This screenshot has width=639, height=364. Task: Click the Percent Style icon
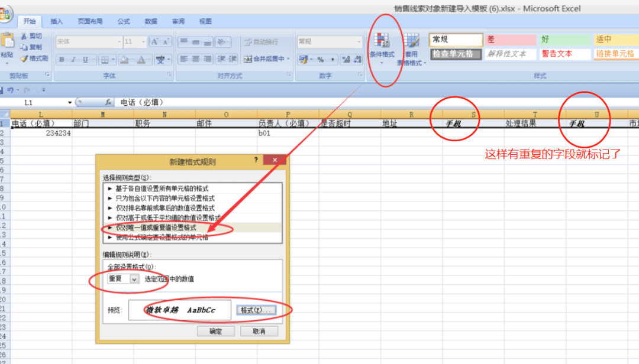[321, 60]
